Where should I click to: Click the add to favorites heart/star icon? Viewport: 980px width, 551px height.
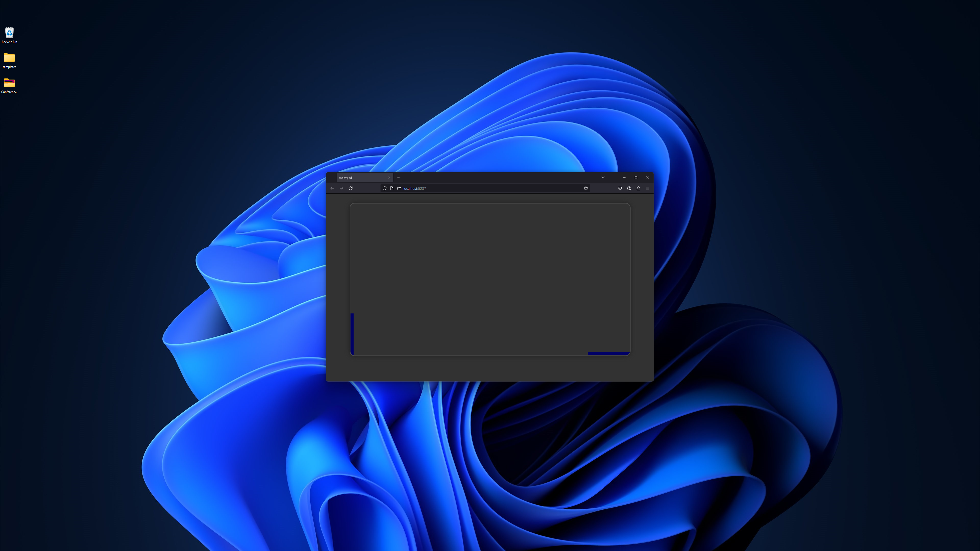tap(586, 188)
